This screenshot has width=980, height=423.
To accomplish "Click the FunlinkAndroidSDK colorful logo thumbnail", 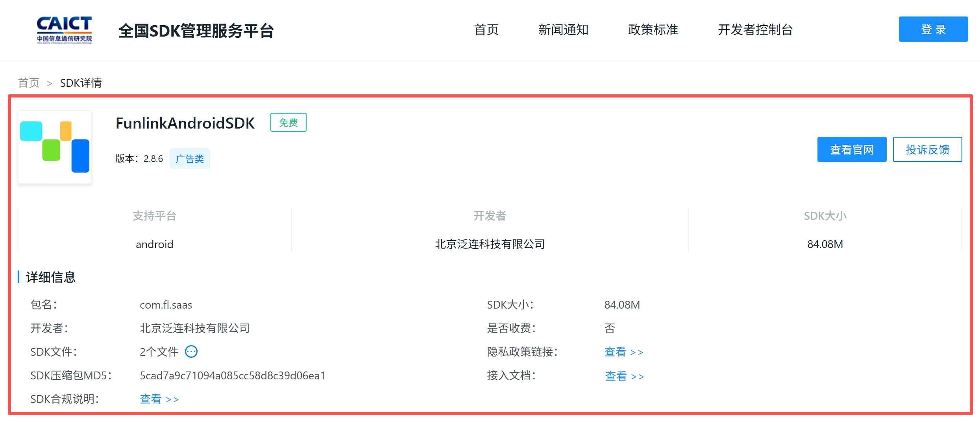I will coord(55,147).
